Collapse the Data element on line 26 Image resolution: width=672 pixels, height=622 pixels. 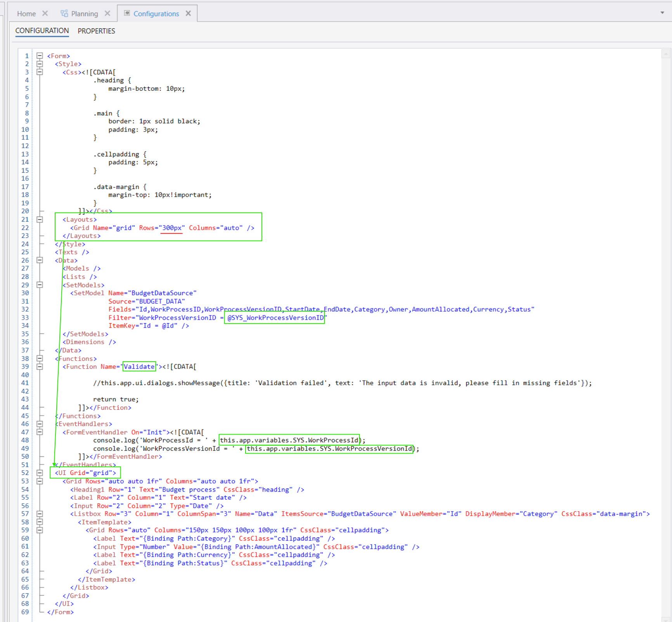tap(40, 260)
